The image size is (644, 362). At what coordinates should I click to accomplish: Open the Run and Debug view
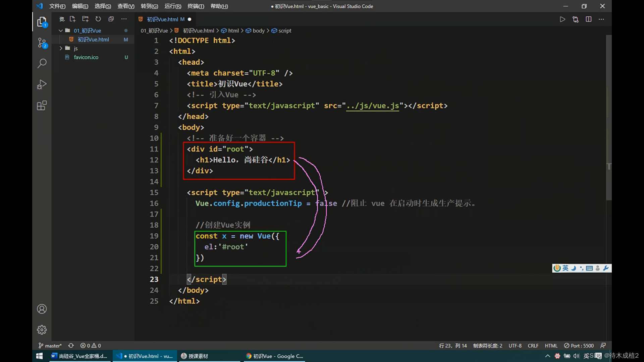point(42,84)
